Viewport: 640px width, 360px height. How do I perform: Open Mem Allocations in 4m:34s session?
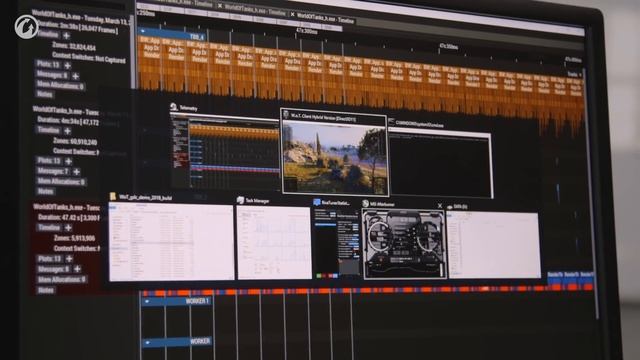[x=61, y=181]
